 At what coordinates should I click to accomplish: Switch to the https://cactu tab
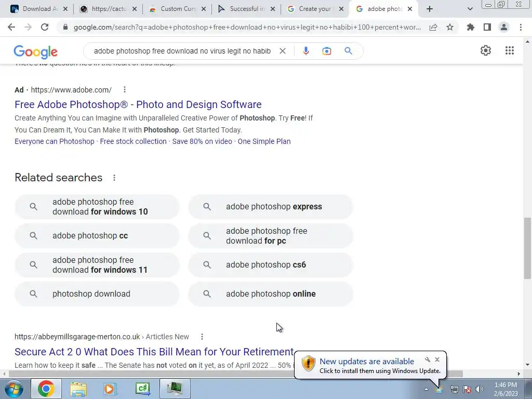click(108, 9)
